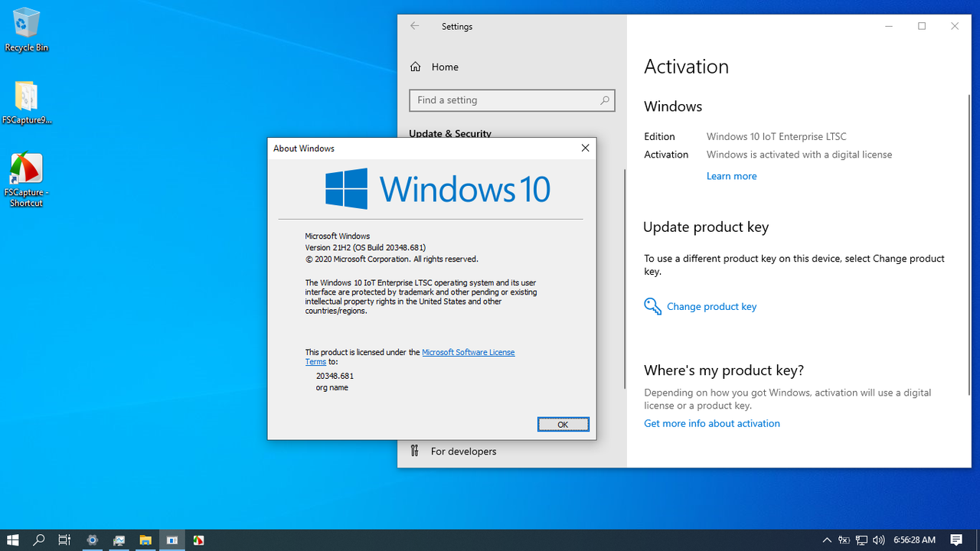The width and height of the screenshot is (980, 551).
Task: Click the Windows 10 logo in dialog
Action: point(437,188)
